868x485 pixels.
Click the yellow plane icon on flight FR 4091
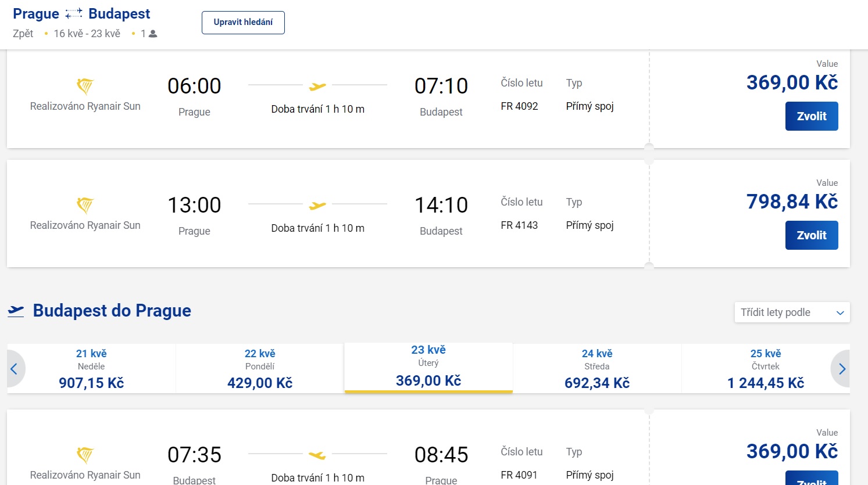point(317,455)
